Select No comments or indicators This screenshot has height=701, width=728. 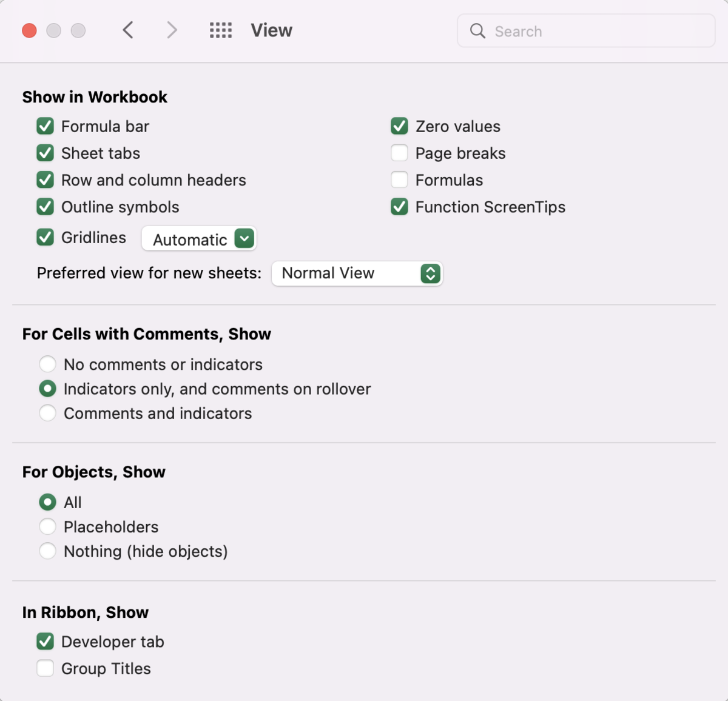pos(48,364)
